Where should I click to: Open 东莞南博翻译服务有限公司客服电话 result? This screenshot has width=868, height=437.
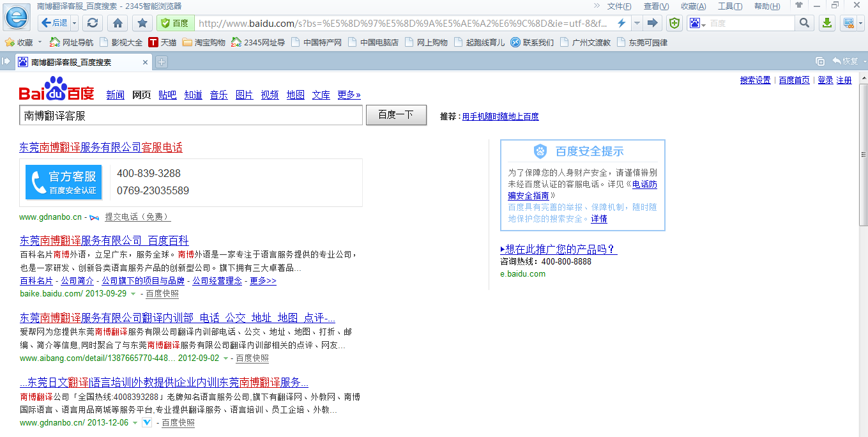(x=101, y=148)
